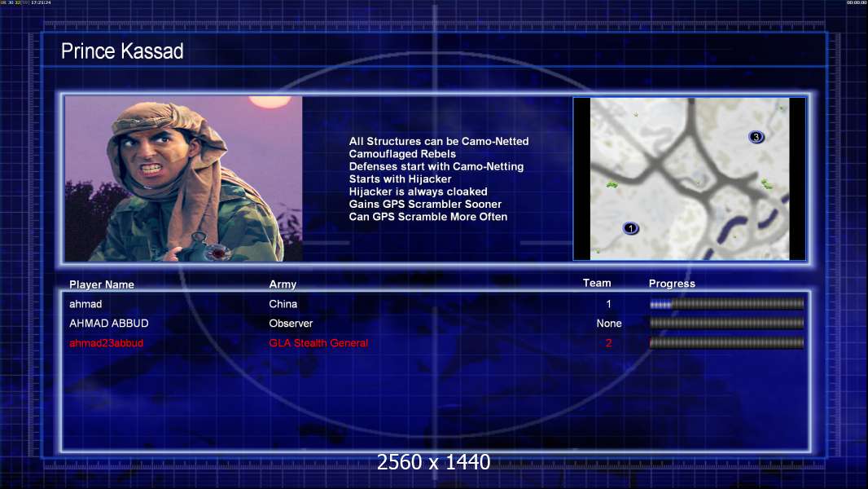Click 'Defenses start with Camo-Netting' line

click(436, 167)
